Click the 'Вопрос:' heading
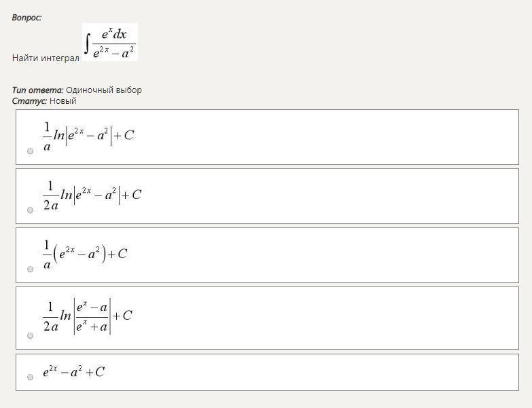Image resolution: width=532 pixels, height=408 pixels. (x=26, y=18)
